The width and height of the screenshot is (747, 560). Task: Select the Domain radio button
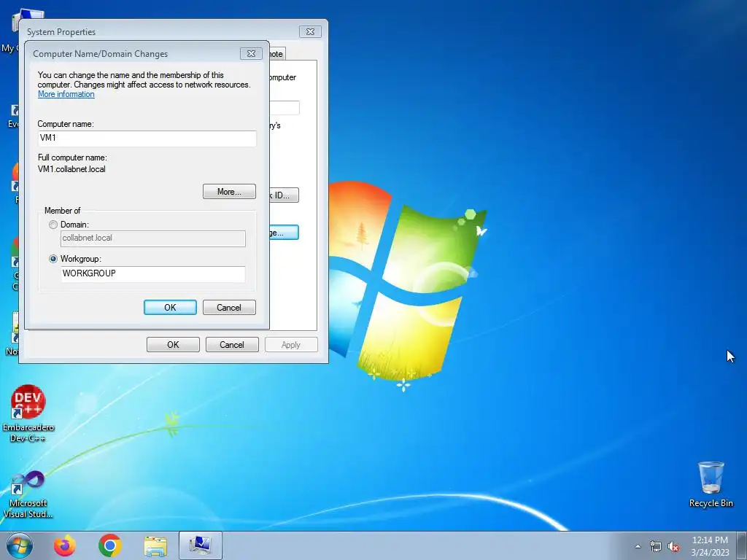[53, 225]
